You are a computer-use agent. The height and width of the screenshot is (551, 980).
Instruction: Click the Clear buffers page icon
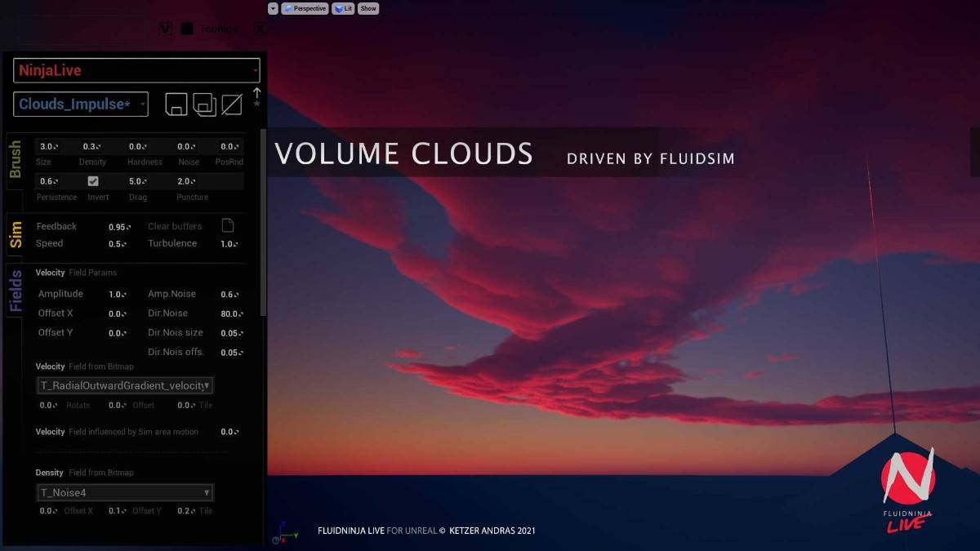coord(228,225)
